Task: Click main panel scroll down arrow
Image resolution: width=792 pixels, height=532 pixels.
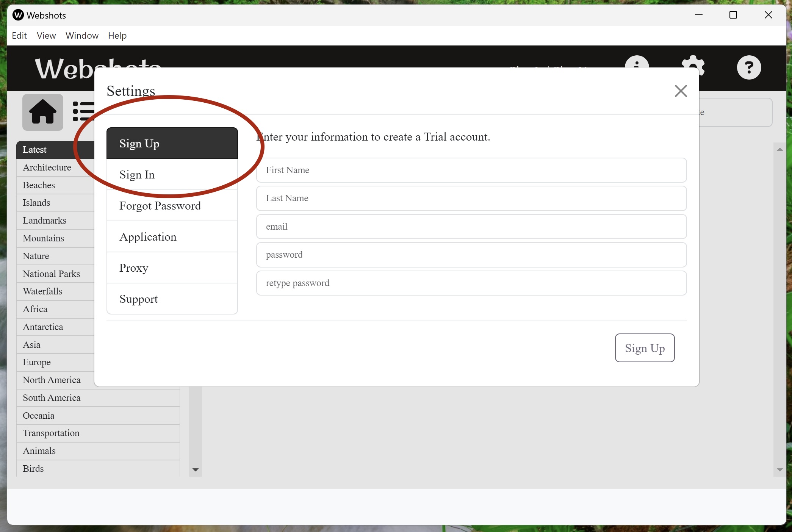Action: [x=779, y=469]
